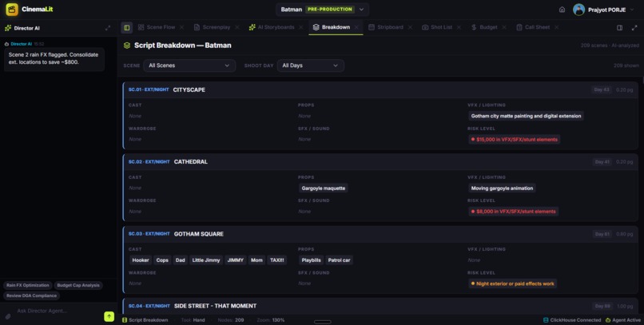The width and height of the screenshot is (644, 325).
Task: Click the Rain FX Optimization suggestion
Action: [x=27, y=285]
